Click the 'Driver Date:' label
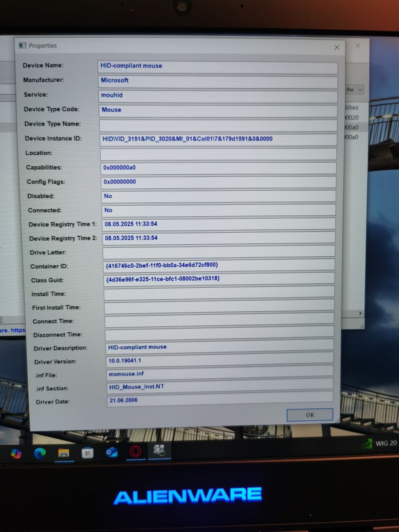The height and width of the screenshot is (532, 399). click(53, 402)
